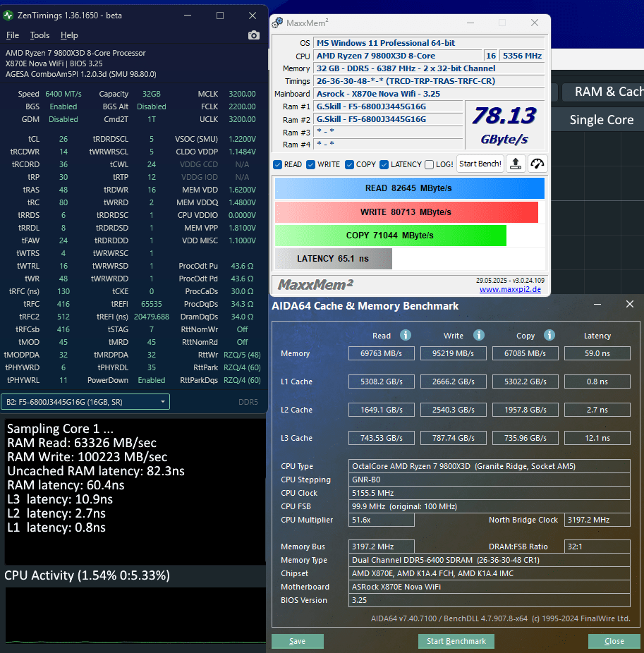Click the CPU Stepping GNR-B0 field

coord(489,480)
